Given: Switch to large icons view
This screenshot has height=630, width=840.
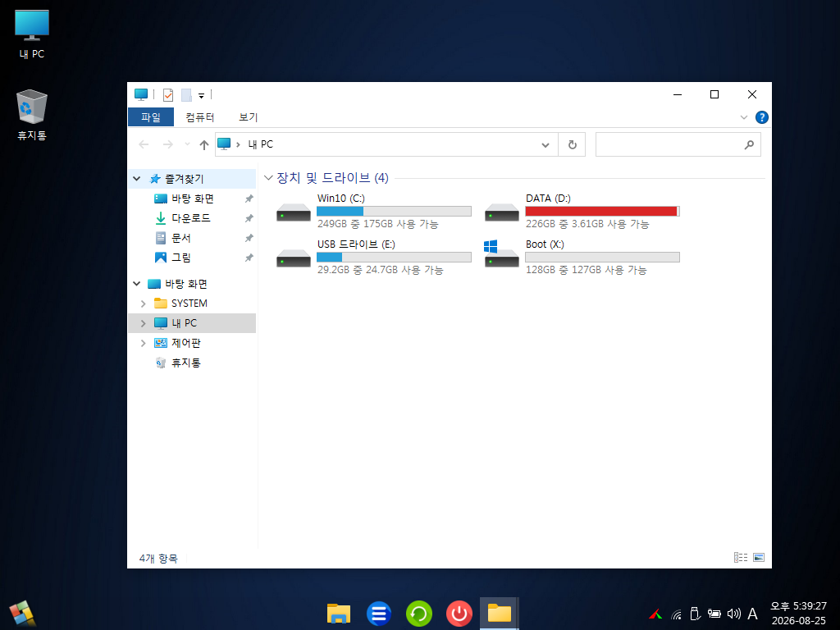Looking at the screenshot, I should (x=759, y=558).
